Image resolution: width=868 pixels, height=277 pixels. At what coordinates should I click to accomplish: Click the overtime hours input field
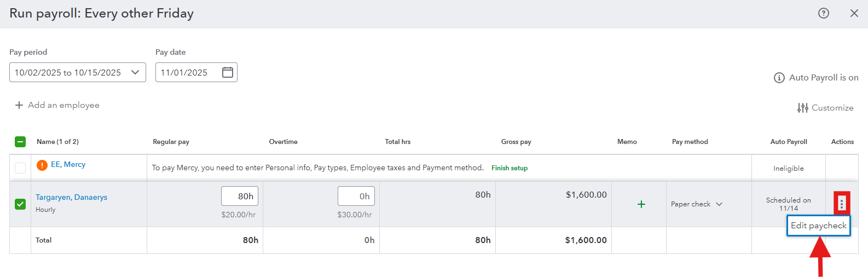point(356,196)
